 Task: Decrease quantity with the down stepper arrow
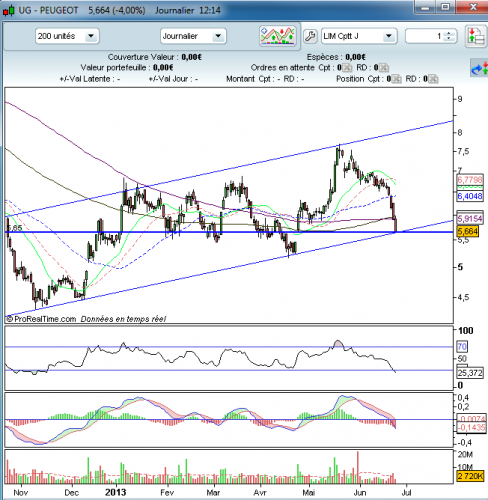(449, 39)
